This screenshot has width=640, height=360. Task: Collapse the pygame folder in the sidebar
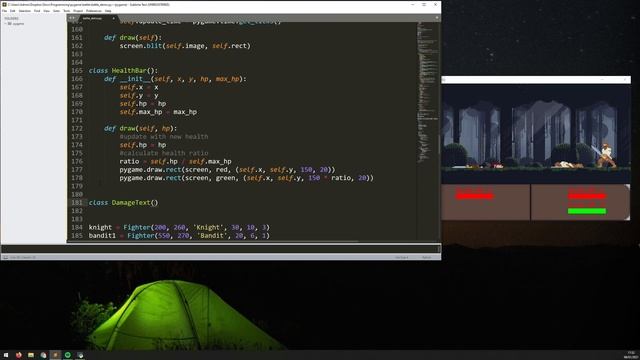click(5, 24)
